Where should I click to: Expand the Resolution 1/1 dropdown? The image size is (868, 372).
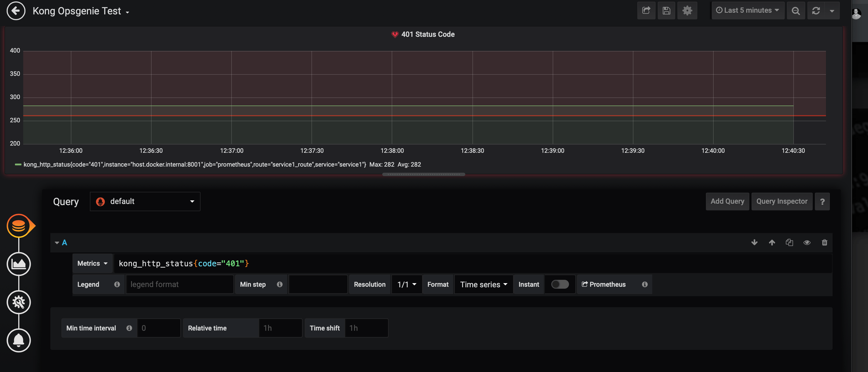[406, 284]
